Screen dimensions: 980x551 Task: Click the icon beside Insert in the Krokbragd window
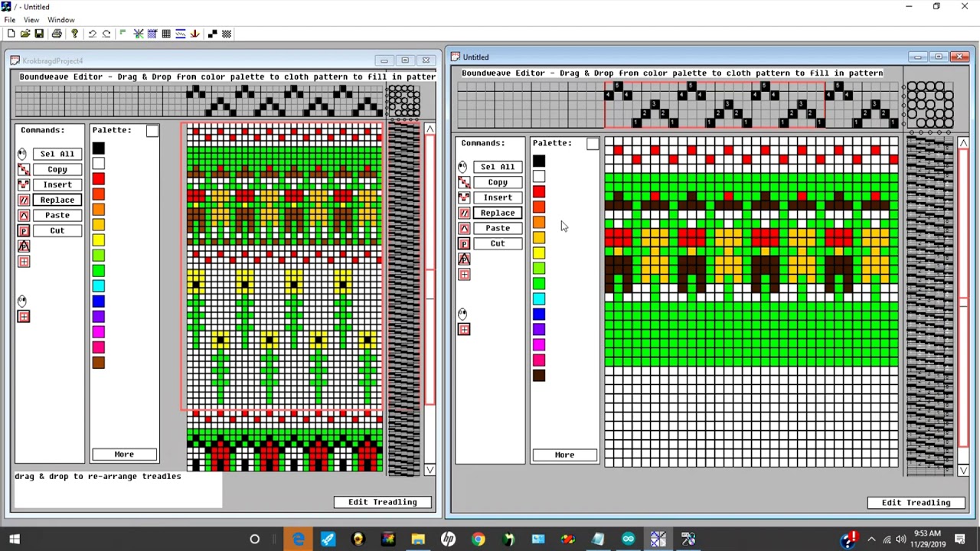coord(23,184)
